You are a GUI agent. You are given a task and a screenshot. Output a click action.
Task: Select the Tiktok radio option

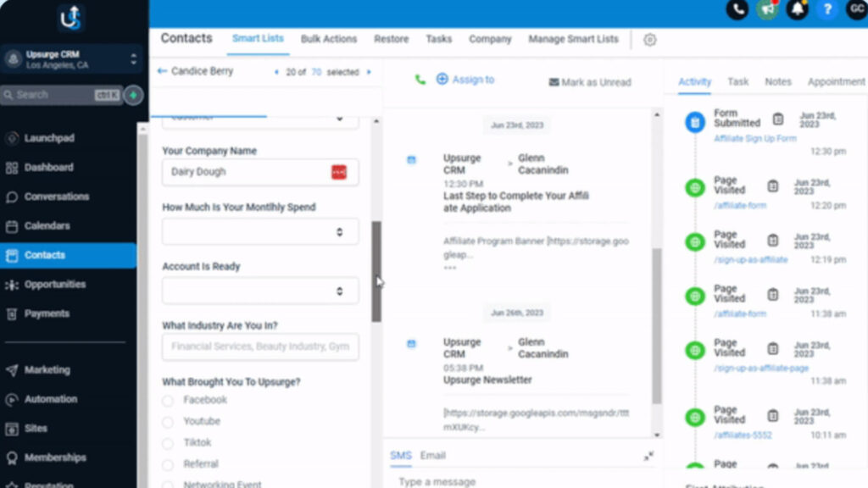coord(168,443)
